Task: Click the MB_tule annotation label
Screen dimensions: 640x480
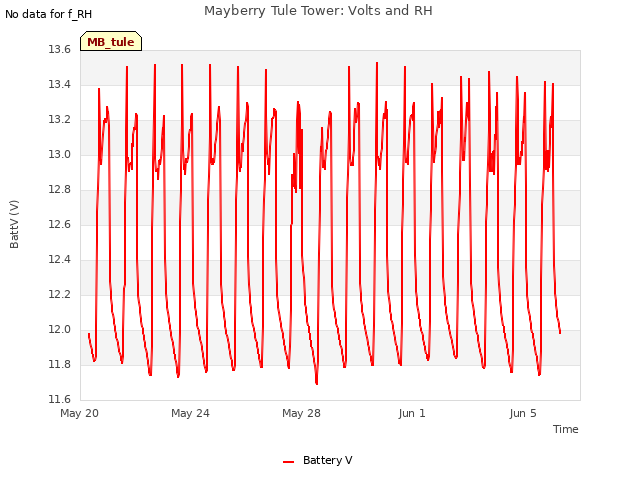Action: [111, 41]
